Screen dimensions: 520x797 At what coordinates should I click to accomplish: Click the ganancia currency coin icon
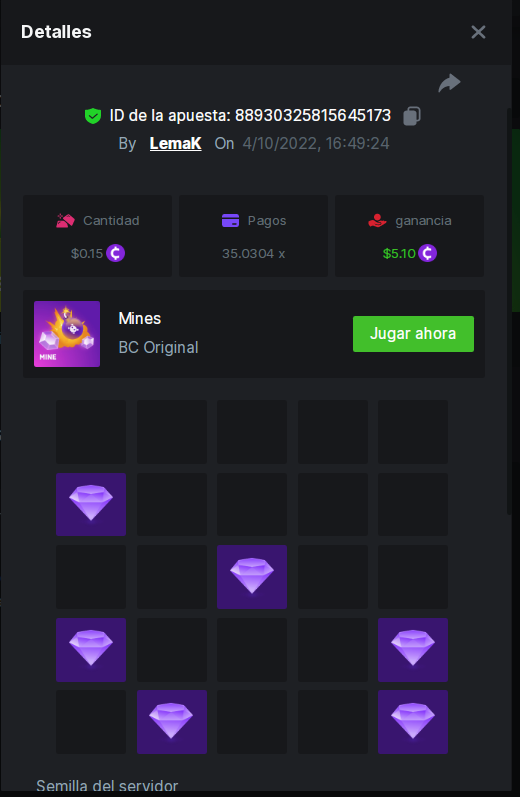427,253
